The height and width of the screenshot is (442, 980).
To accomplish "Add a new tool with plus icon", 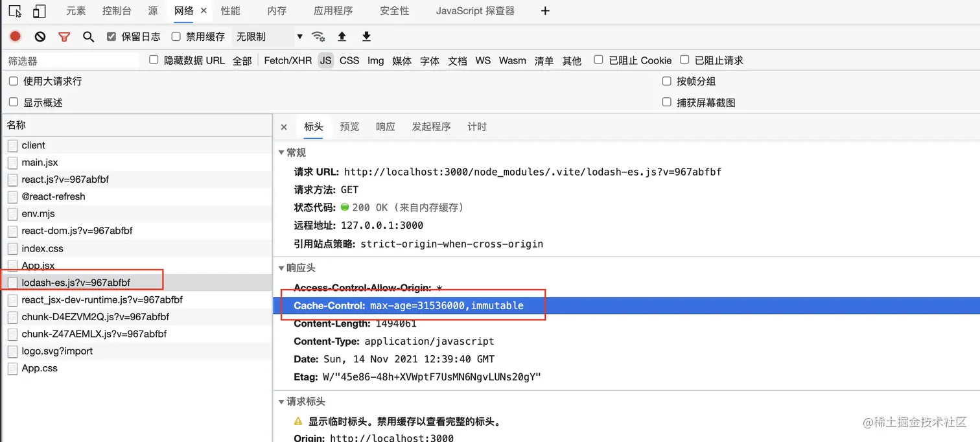I will click(545, 10).
